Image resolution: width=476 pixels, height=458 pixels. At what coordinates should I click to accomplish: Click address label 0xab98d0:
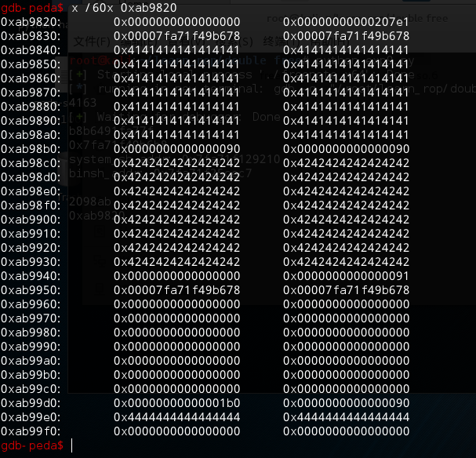tap(31, 177)
